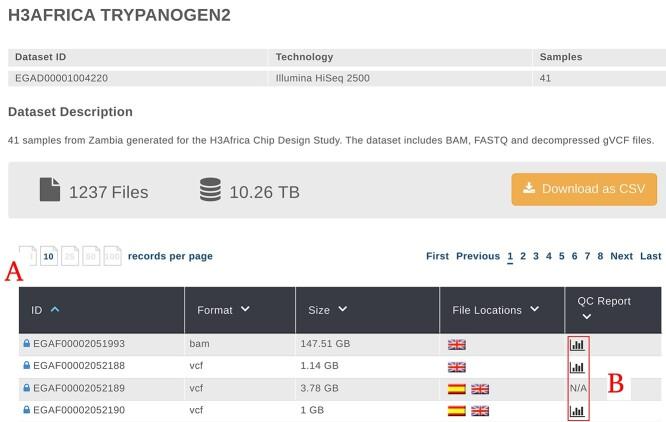
Task: Toggle the File Locations column chevron
Action: 533,310
